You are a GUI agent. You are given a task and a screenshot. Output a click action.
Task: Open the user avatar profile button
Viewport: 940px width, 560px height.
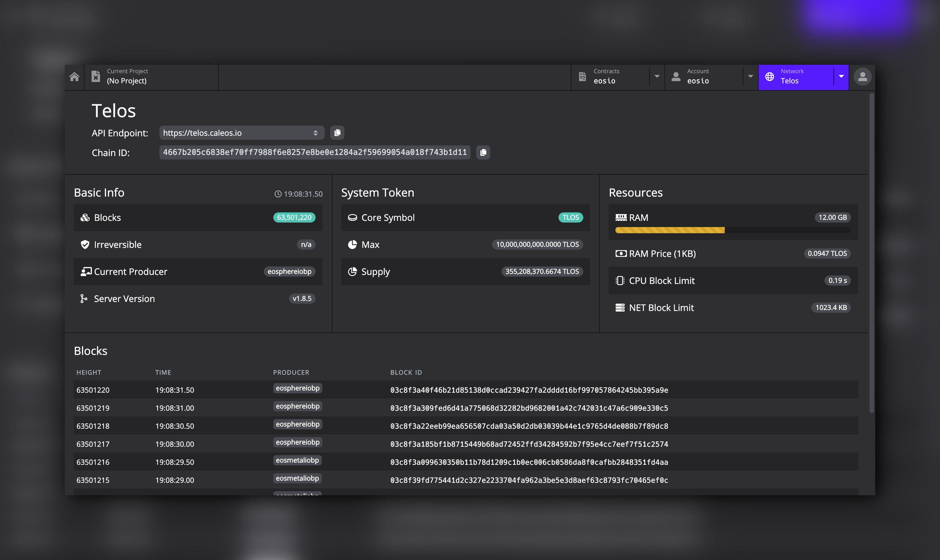tap(862, 77)
